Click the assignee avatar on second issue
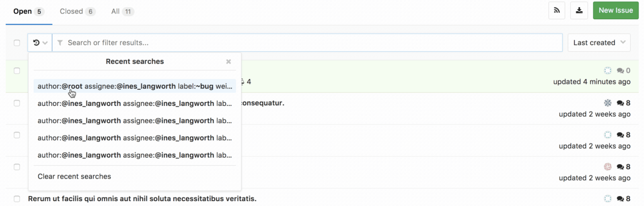The image size is (644, 206). [608, 103]
